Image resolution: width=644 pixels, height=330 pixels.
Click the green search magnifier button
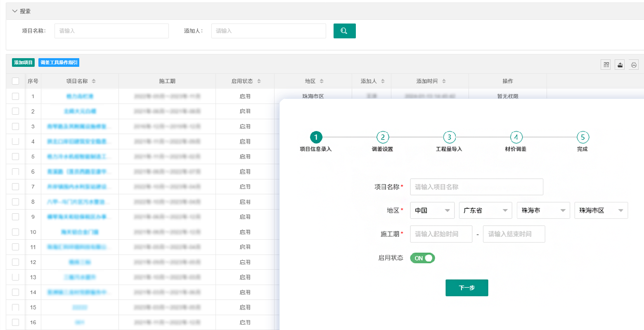[x=344, y=31]
